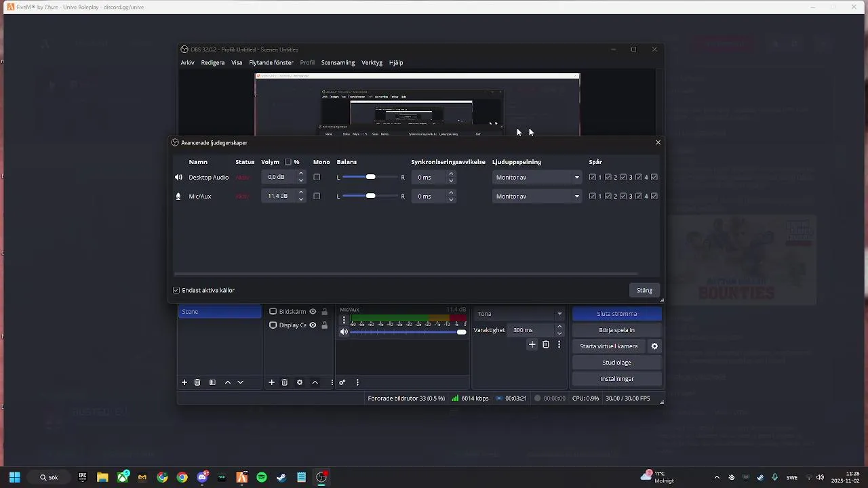Open the Scensamling menu
The image size is (868, 488).
pyautogui.click(x=338, y=62)
